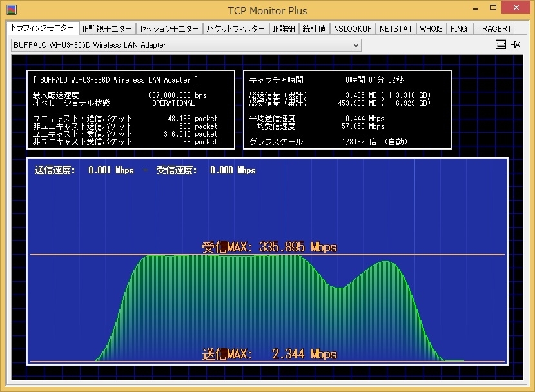Switch to トラフィックモニター tab
This screenshot has height=392, width=535.
(43, 28)
